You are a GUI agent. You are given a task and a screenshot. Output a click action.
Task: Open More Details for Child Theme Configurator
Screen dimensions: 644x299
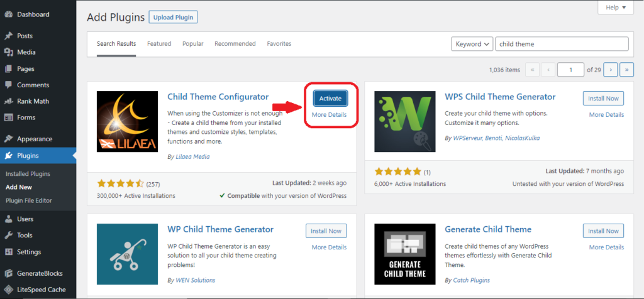coord(329,115)
